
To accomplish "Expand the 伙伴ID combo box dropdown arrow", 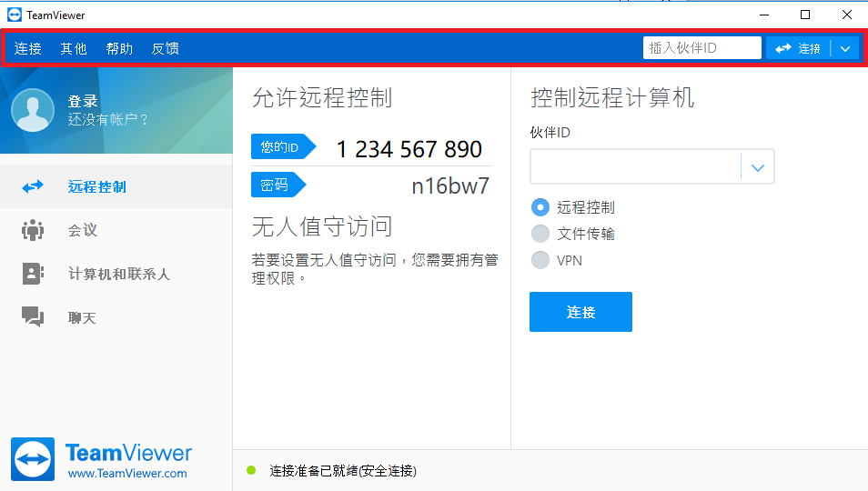I will 757,167.
